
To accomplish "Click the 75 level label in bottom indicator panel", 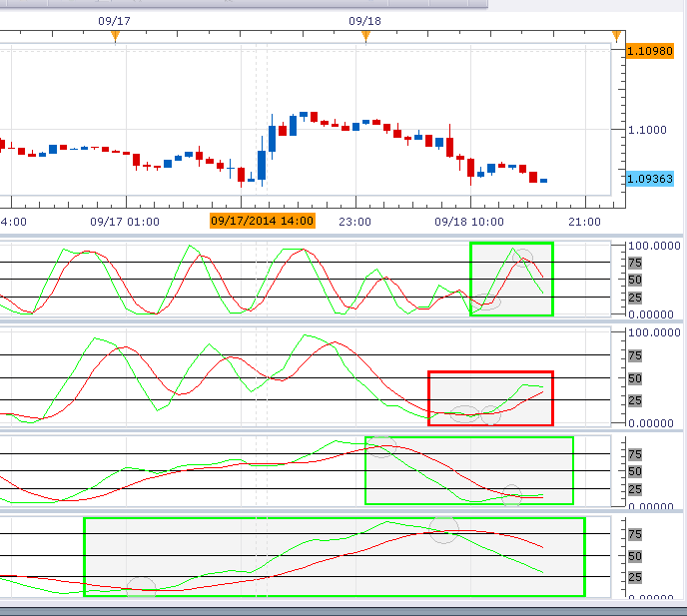I will pyautogui.click(x=635, y=534).
